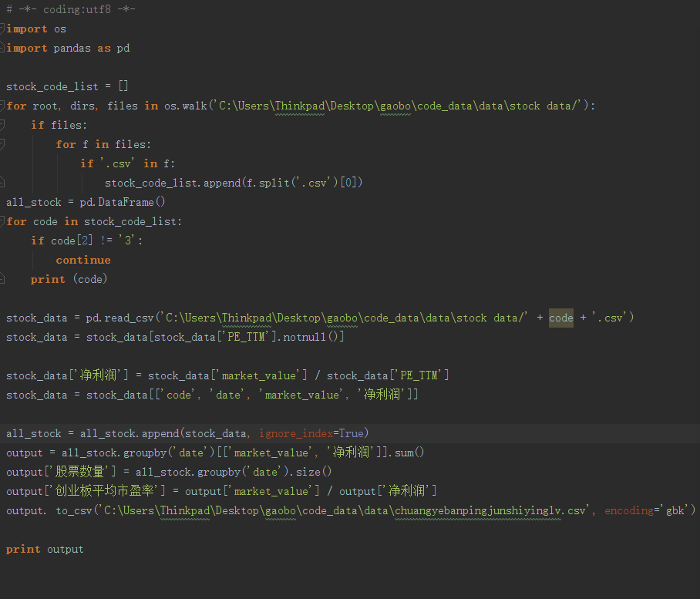The width and height of the screenshot is (700, 599).
Task: Click the 'for f in files:' statement
Action: (103, 144)
